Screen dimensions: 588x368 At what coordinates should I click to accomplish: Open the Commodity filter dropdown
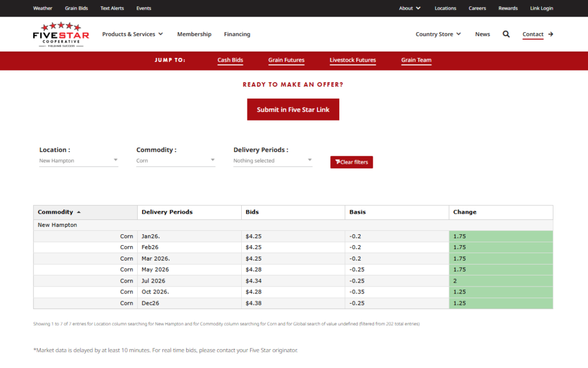(x=176, y=161)
